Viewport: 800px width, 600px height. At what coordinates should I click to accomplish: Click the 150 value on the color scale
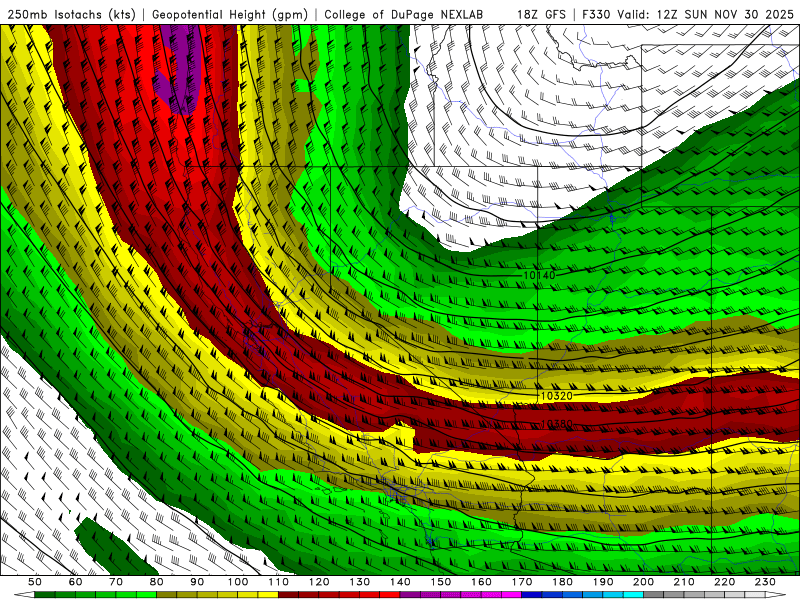(441, 582)
